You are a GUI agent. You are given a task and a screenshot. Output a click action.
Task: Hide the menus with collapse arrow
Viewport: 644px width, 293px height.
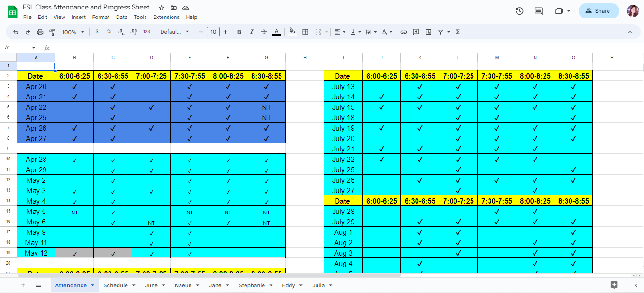click(630, 32)
